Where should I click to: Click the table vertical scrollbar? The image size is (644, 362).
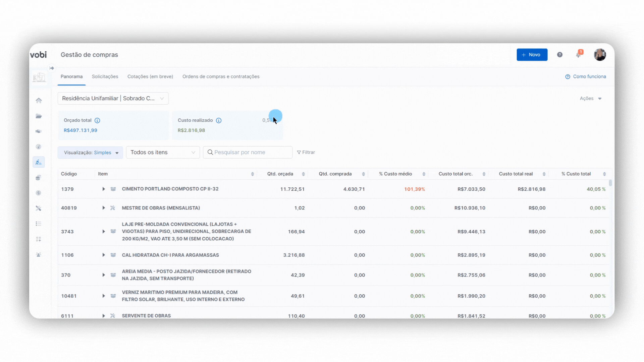click(610, 183)
